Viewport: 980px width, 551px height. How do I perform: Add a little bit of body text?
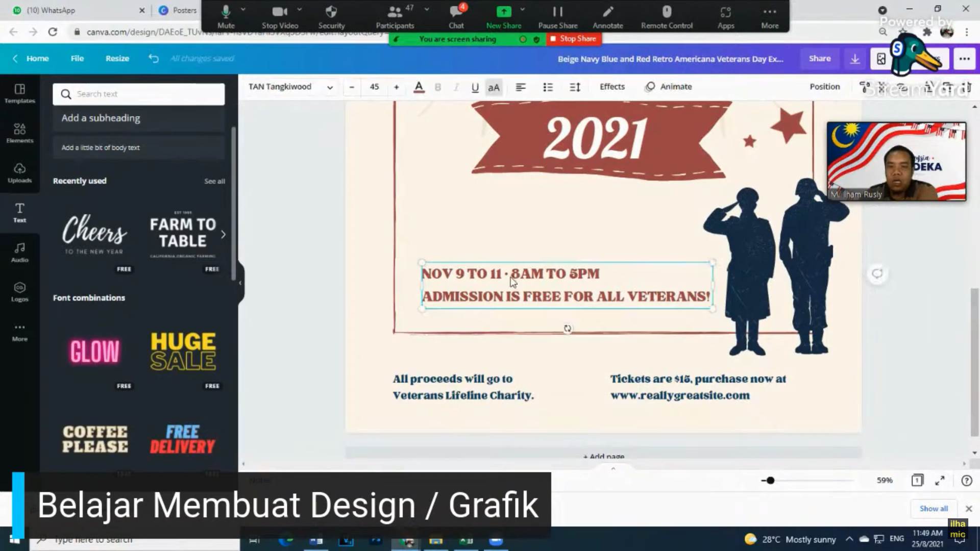138,148
